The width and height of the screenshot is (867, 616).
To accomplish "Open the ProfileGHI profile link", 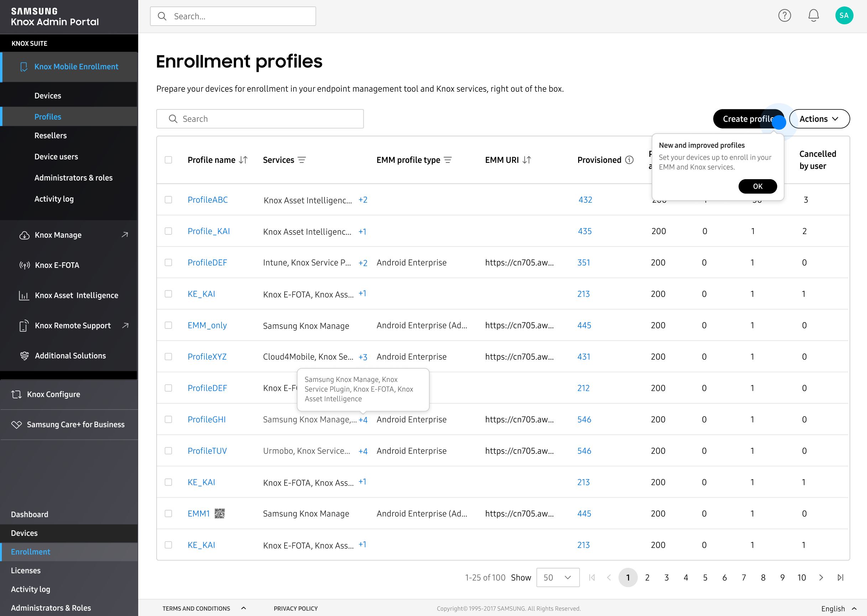I will coord(207,420).
